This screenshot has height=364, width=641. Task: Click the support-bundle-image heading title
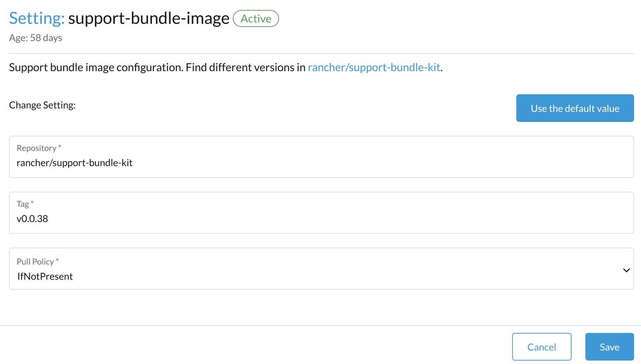(149, 18)
